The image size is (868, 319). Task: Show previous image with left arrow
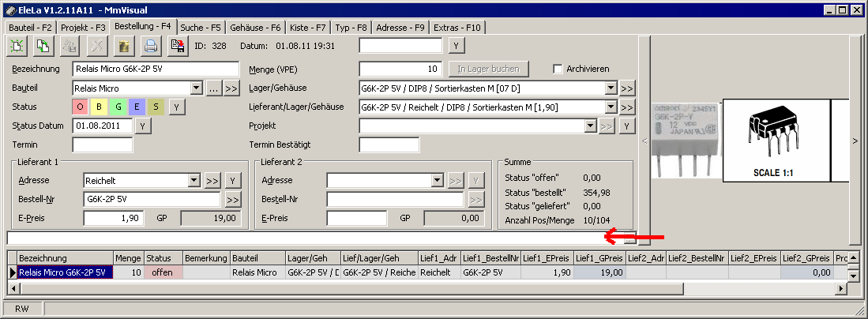click(x=644, y=141)
